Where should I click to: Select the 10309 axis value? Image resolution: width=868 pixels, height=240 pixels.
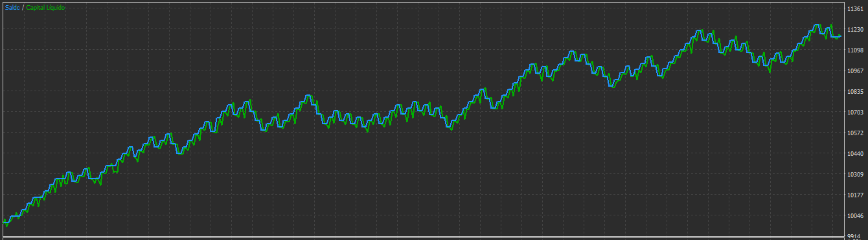coord(856,174)
